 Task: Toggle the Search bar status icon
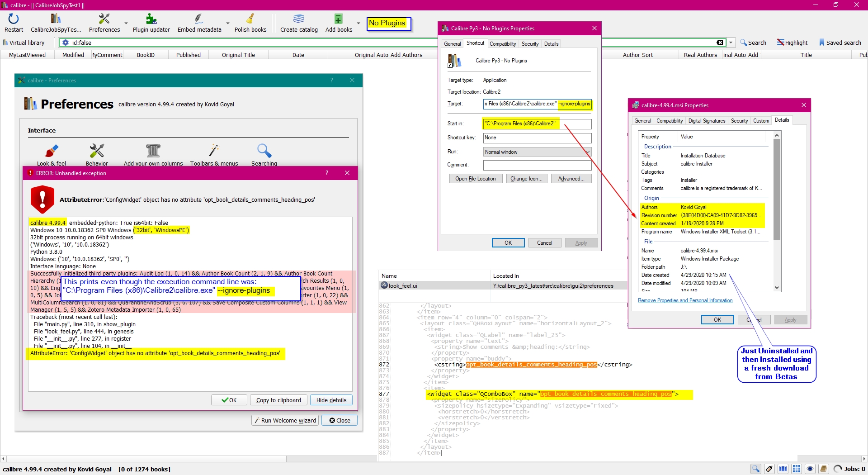pos(756,469)
